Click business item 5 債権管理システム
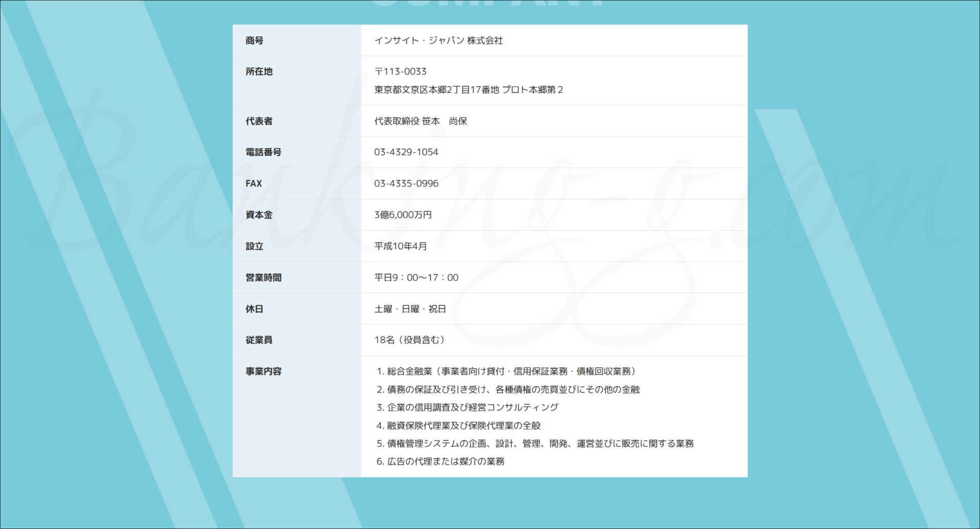Viewport: 980px width, 529px height. [535, 444]
